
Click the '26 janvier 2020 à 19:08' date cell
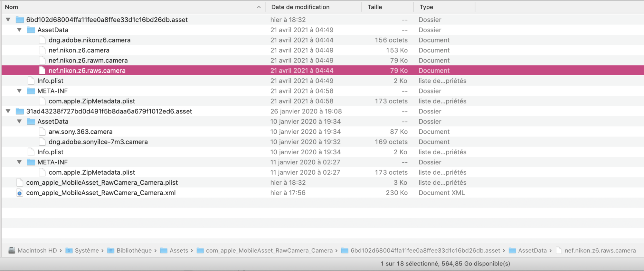[306, 111]
